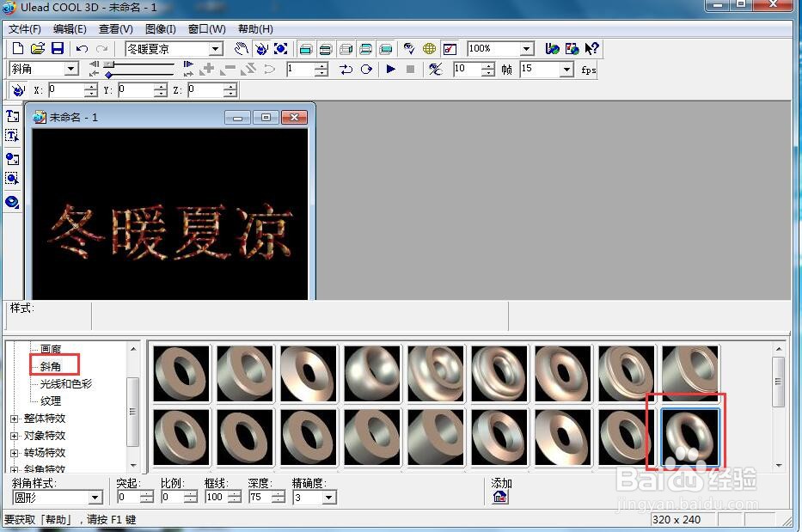802x532 pixels.
Task: Toggle the second toolbar visibility button
Action: pos(326,49)
